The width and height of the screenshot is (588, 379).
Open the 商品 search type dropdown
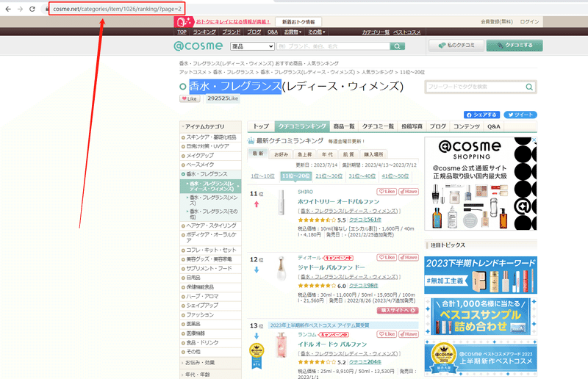click(252, 46)
